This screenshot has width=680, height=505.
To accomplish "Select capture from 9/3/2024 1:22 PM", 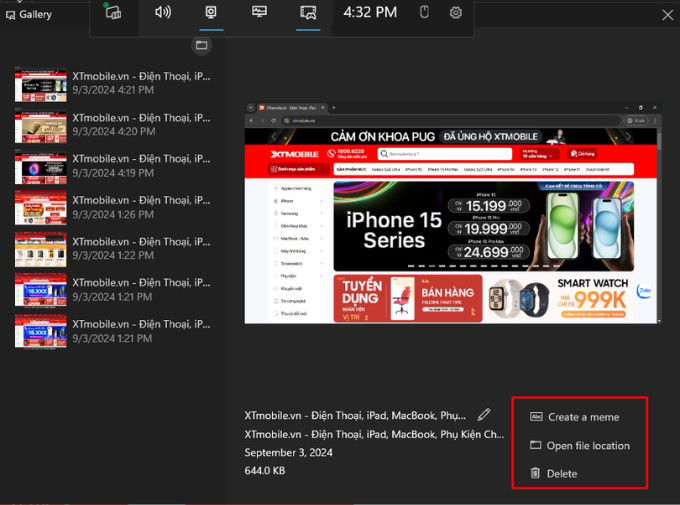I will pos(113,249).
